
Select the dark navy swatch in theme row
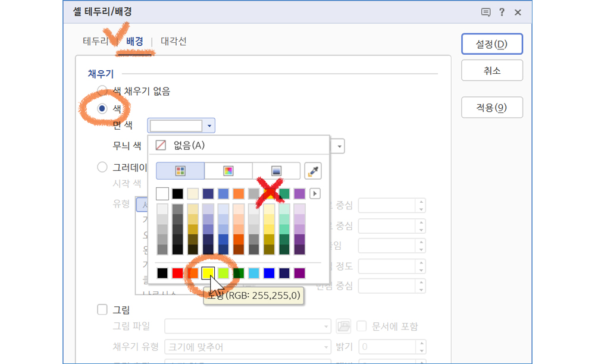208,194
